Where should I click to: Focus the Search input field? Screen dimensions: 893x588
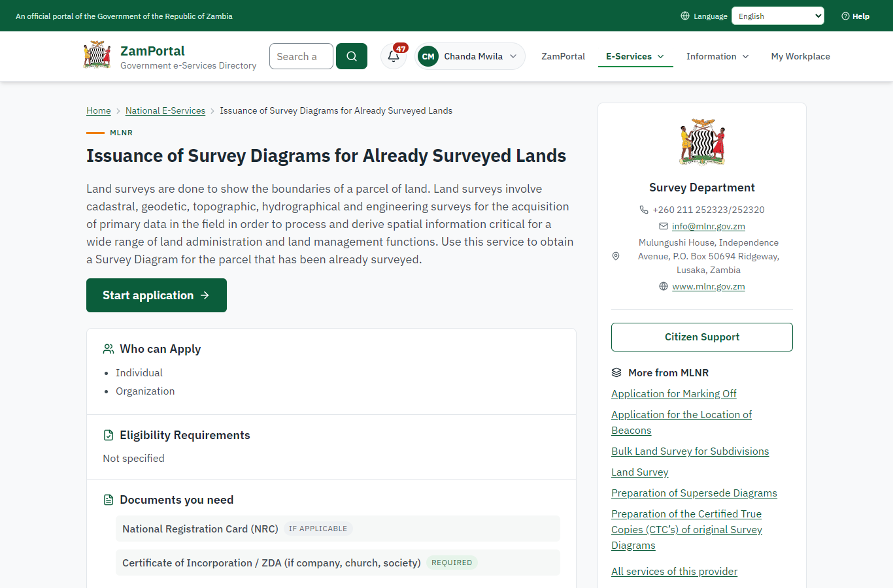click(301, 56)
